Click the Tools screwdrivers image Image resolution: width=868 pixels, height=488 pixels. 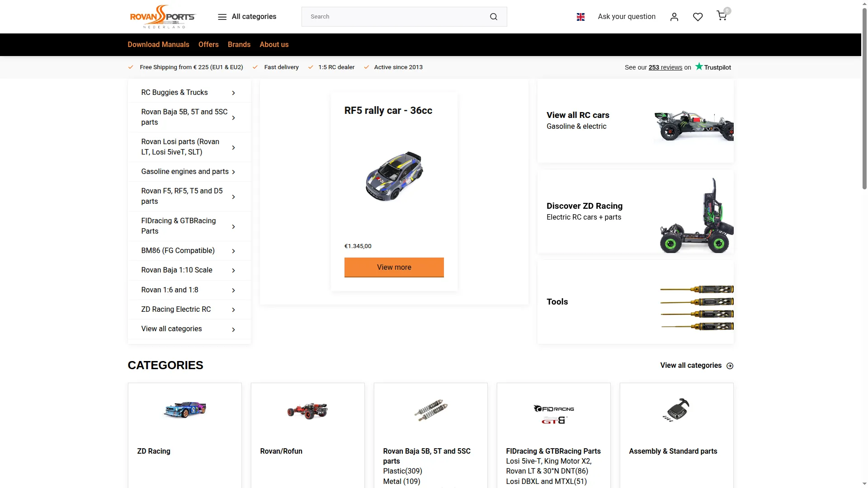click(697, 307)
